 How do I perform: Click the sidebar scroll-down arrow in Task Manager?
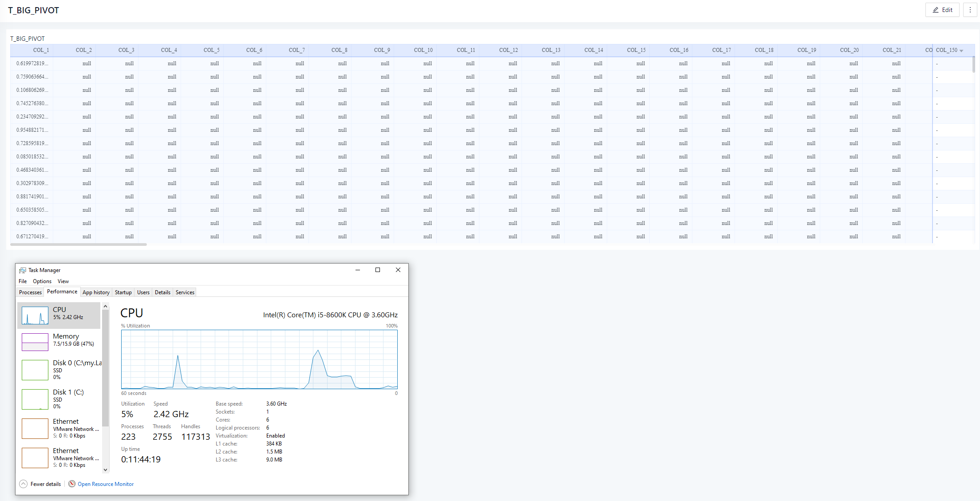[x=105, y=469]
